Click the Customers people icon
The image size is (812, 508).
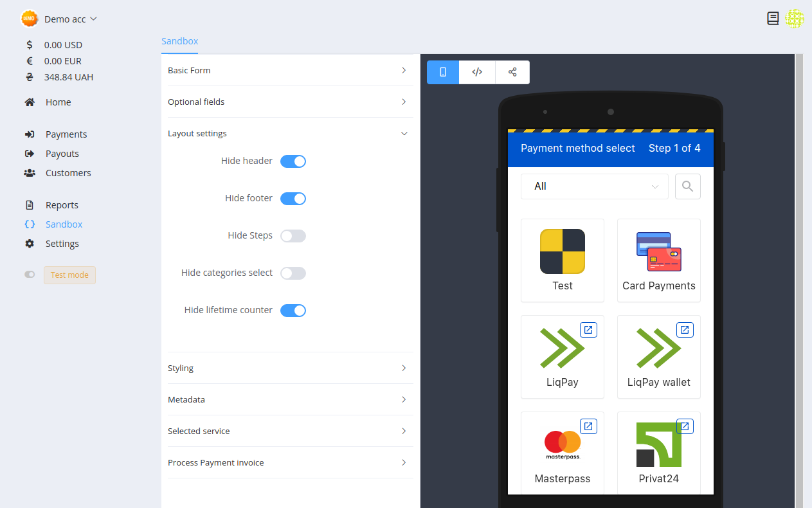[x=30, y=173]
